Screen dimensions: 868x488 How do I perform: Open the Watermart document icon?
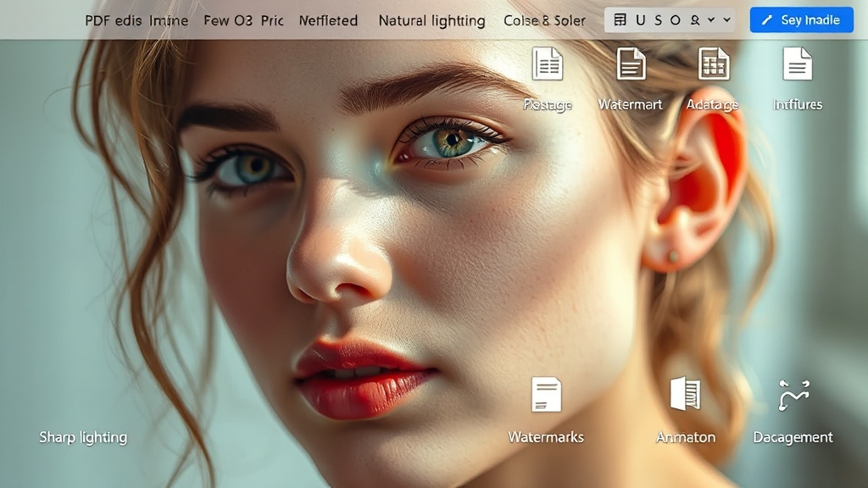631,64
